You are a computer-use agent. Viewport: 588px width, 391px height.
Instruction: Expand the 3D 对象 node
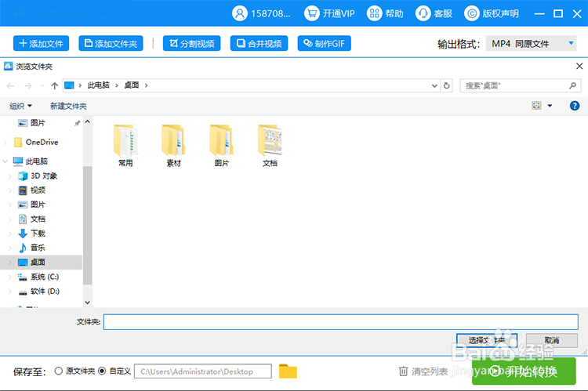coord(10,176)
